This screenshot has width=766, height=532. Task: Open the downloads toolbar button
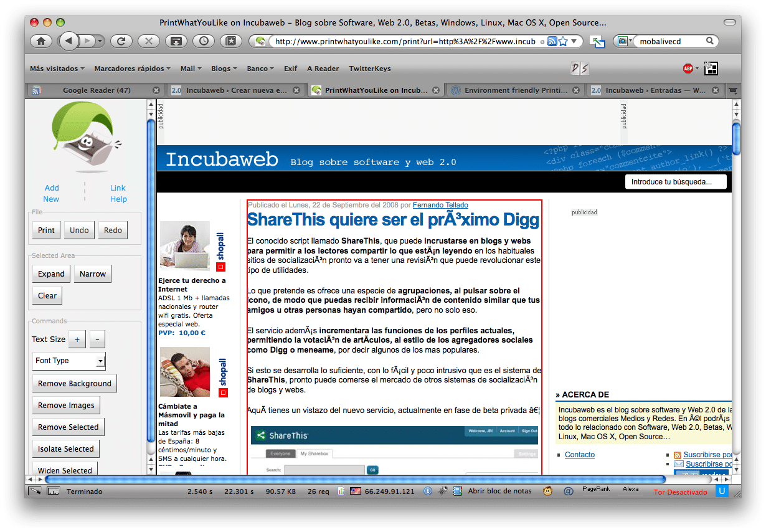pyautogui.click(x=176, y=41)
